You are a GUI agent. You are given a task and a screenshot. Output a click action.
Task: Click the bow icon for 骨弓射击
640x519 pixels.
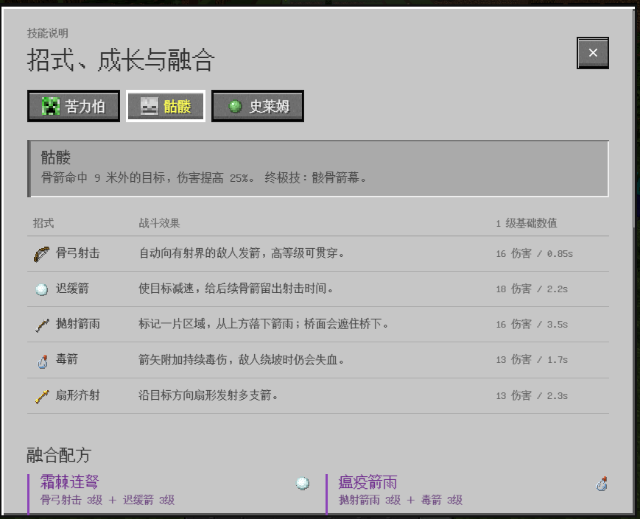42,254
